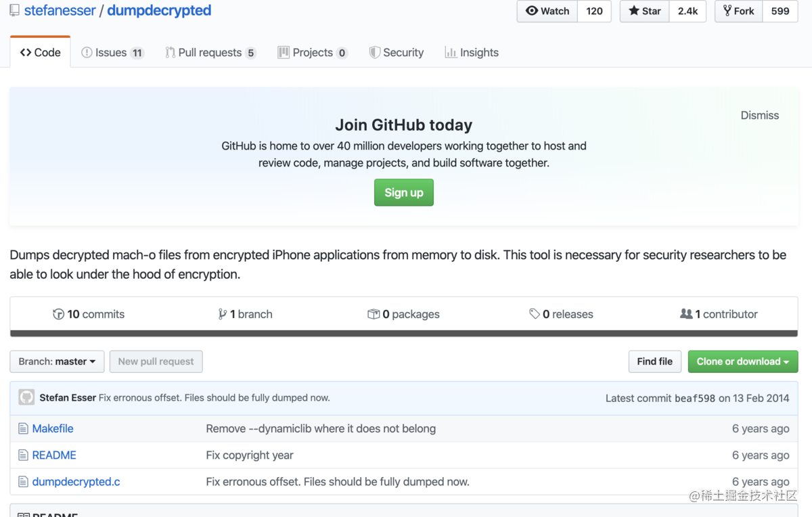This screenshot has width=812, height=517.
Task: Open dumpdecrypted.c row's 'Fix erronous offset' commit
Action: click(338, 482)
